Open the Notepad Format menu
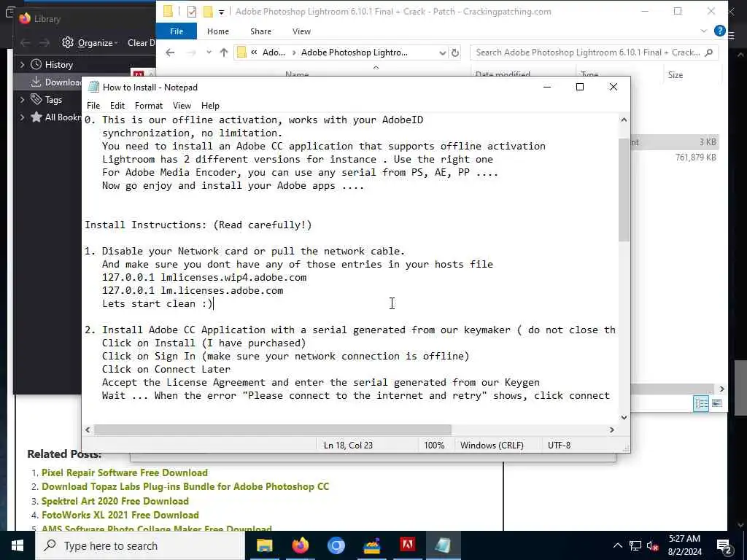Screen dimensions: 747x560 [149, 106]
